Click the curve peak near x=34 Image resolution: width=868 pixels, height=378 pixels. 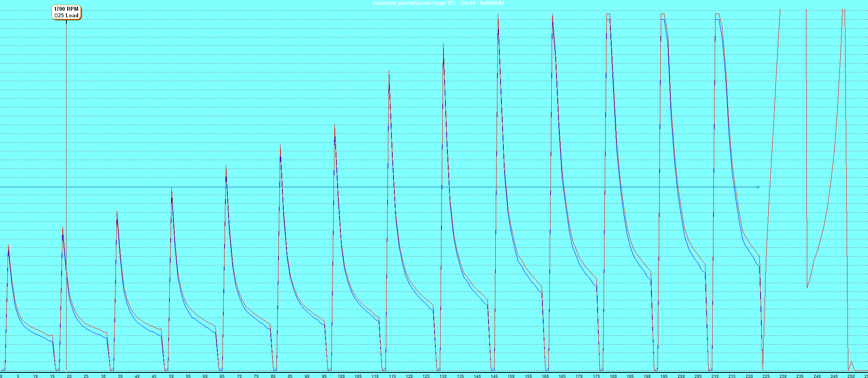pyautogui.click(x=117, y=212)
